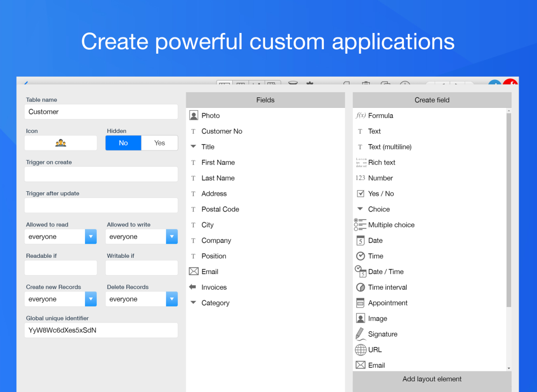Click the Number 123 icon
Screen dimensions: 537x392
point(360,178)
